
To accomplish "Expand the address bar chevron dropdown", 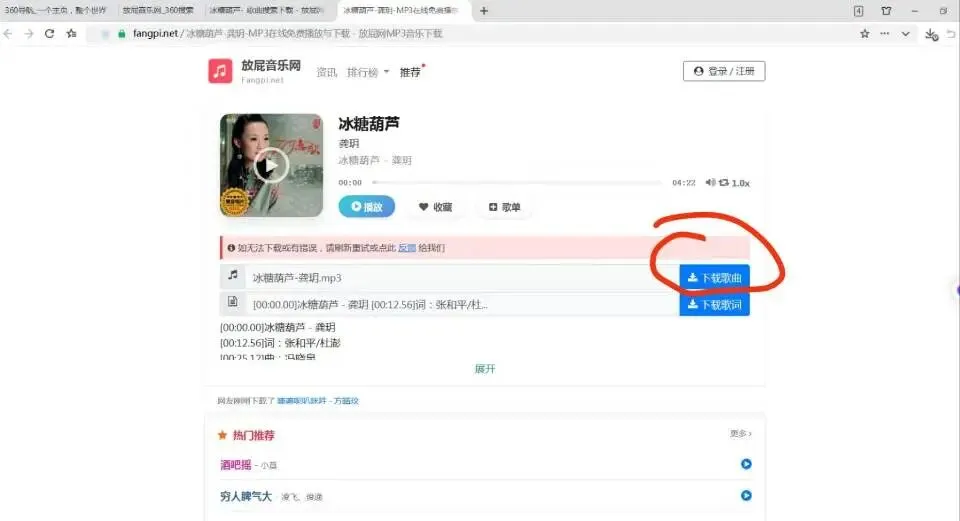I will click(906, 34).
